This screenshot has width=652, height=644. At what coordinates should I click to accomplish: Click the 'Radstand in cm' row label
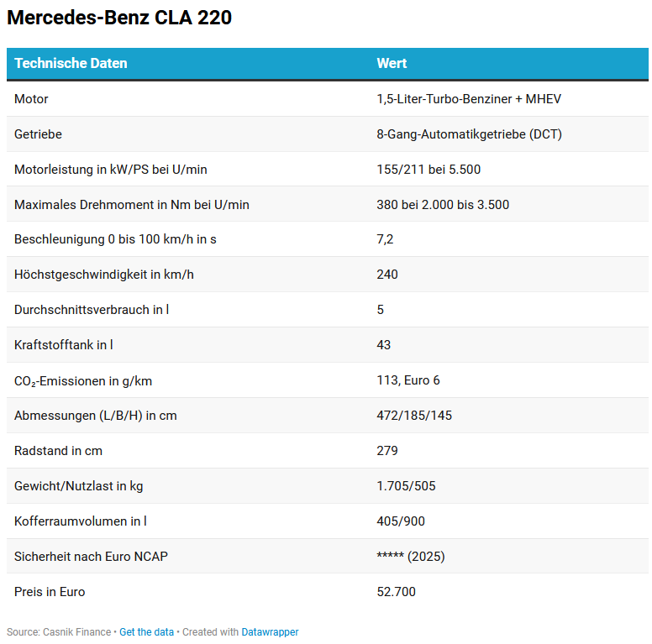coord(58,451)
